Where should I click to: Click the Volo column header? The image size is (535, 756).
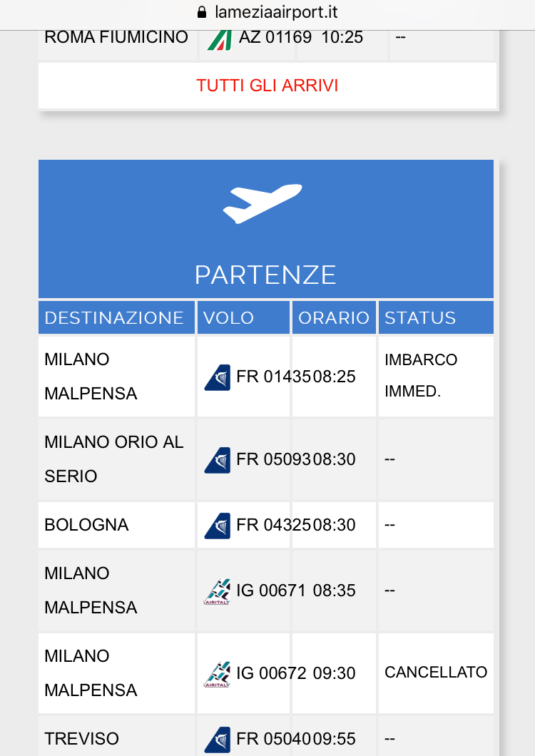[228, 318]
